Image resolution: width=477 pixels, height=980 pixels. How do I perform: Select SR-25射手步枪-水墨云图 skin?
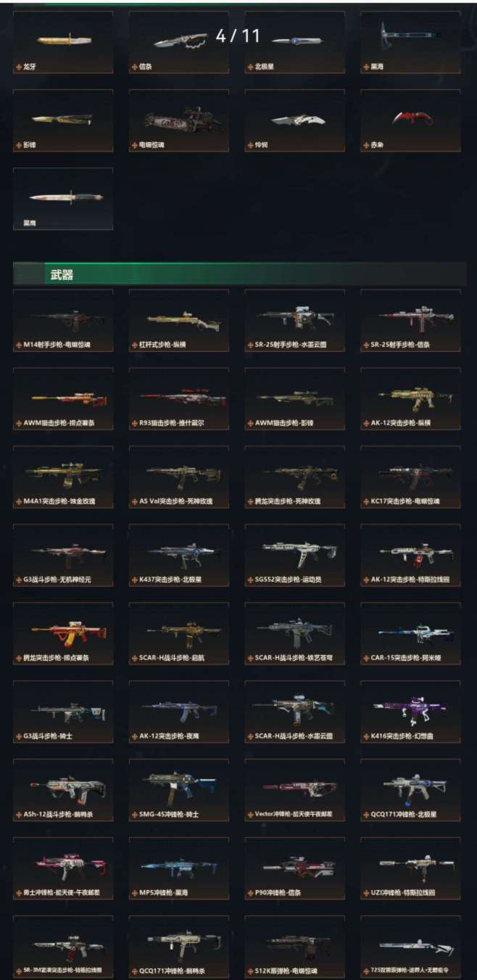(x=294, y=321)
